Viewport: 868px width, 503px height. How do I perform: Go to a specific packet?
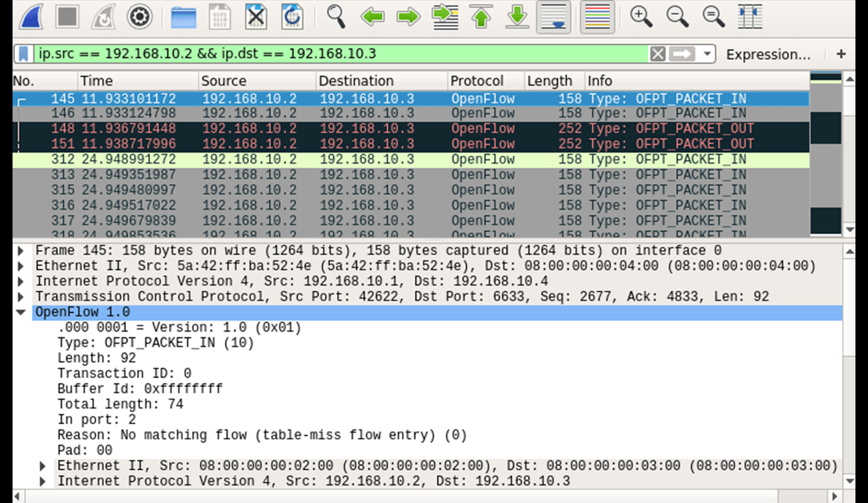tap(445, 16)
